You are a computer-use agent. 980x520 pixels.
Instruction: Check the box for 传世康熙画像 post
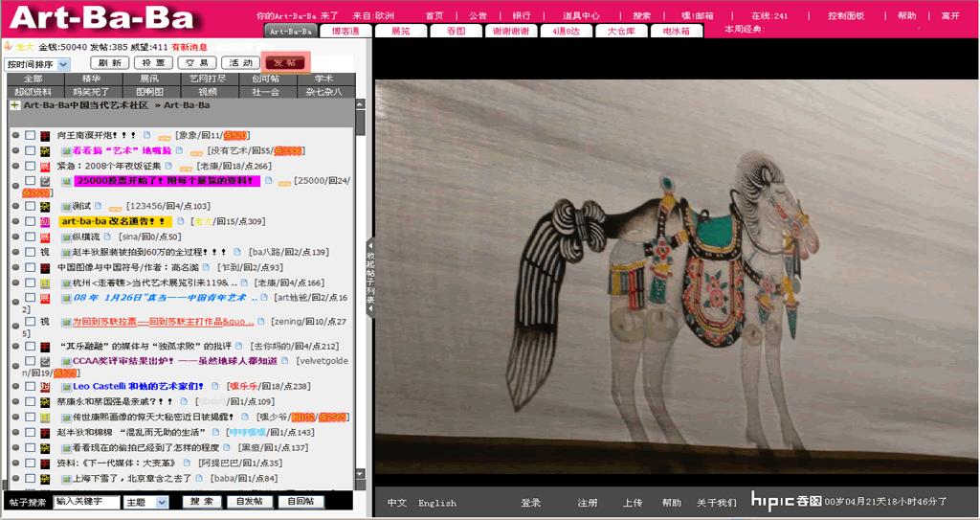[30, 417]
